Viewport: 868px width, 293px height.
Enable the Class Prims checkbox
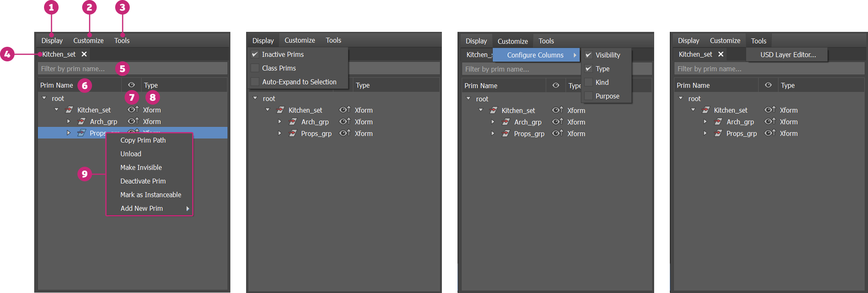[255, 68]
